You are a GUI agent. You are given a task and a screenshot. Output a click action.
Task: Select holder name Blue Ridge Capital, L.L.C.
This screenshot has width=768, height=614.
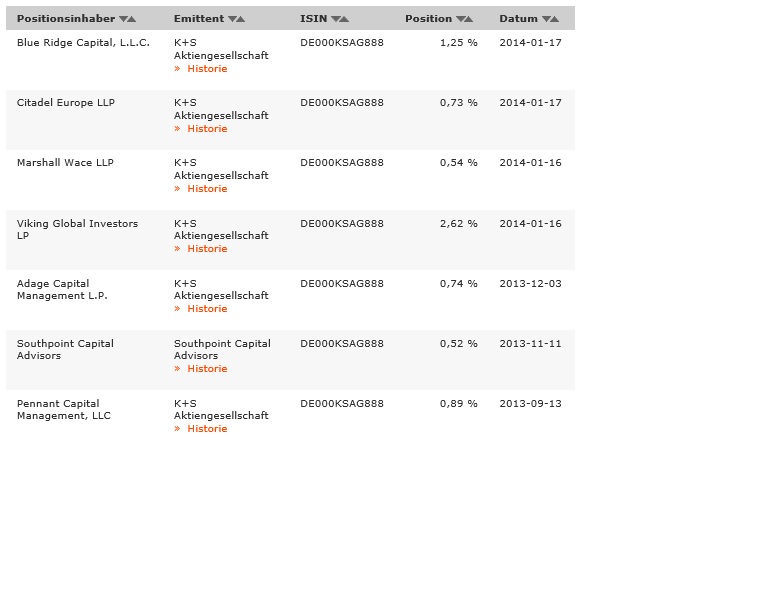pyautogui.click(x=83, y=43)
